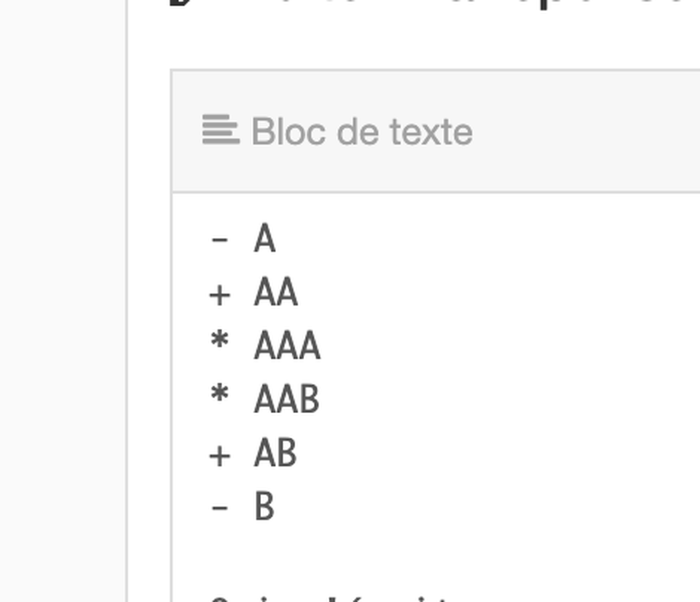Click the light gray left sidebar area
The width and height of the screenshot is (700, 602).
tap(63, 301)
